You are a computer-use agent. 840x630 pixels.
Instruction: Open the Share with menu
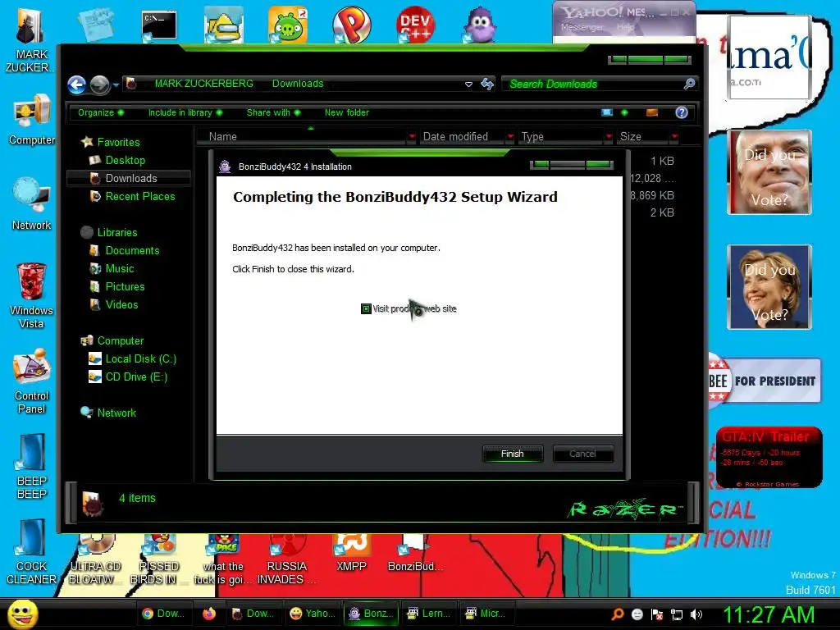click(x=273, y=112)
